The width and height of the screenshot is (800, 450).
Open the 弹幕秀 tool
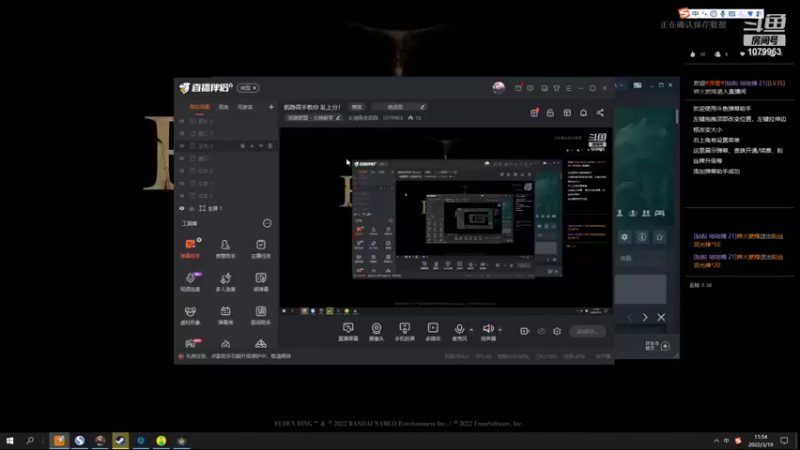coord(225,315)
